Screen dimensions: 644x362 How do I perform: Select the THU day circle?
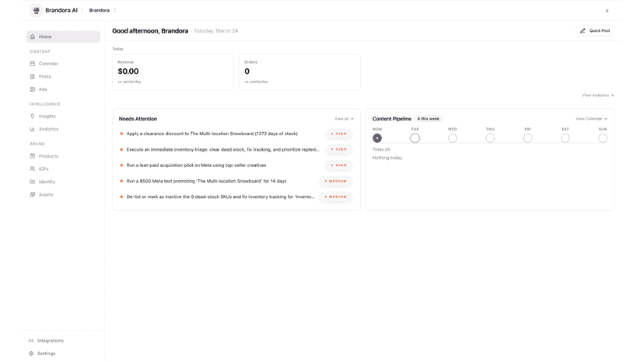(x=490, y=138)
